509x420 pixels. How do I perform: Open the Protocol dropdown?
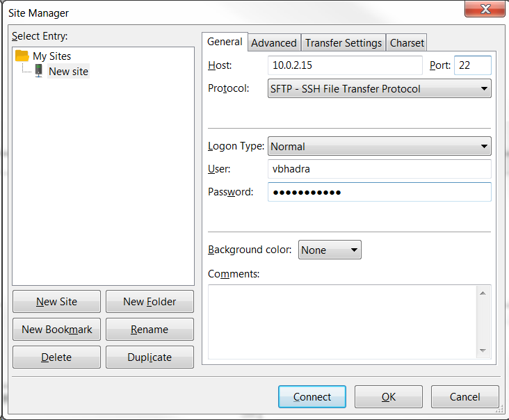(379, 88)
